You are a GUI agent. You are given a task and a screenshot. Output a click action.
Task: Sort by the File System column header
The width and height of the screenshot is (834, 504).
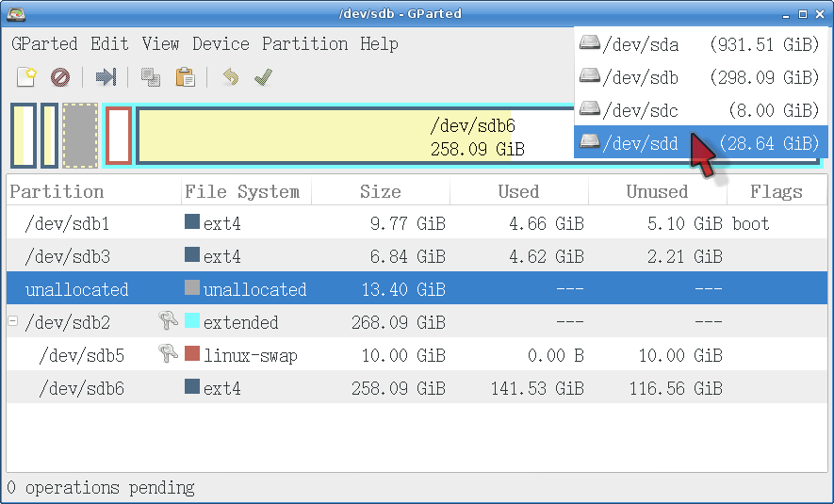pos(242,192)
